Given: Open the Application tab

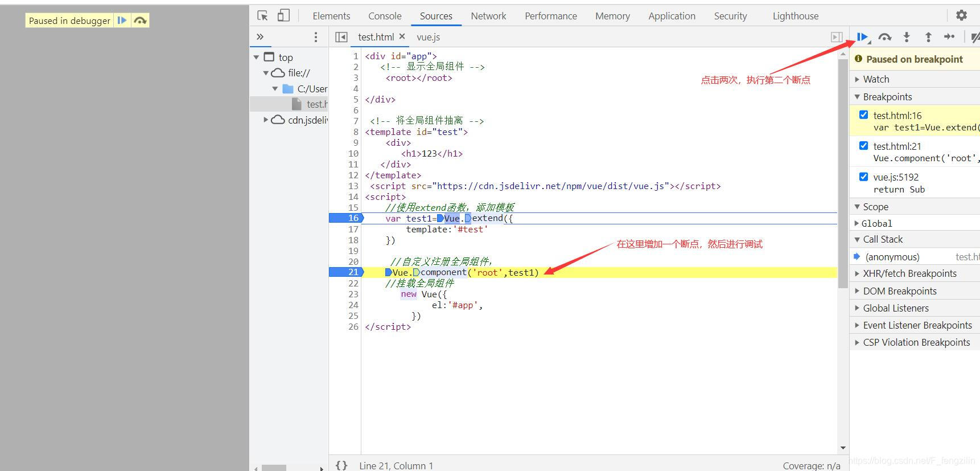Looking at the screenshot, I should click(x=672, y=16).
